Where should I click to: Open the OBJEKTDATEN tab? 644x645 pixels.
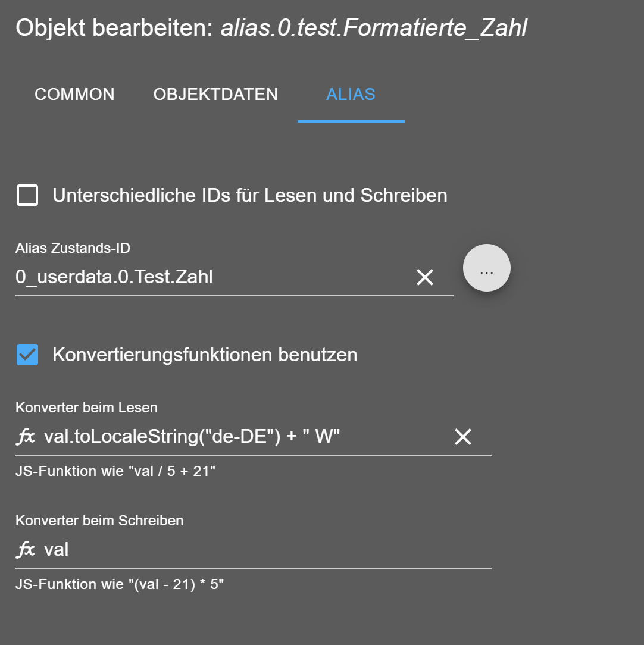pos(215,94)
